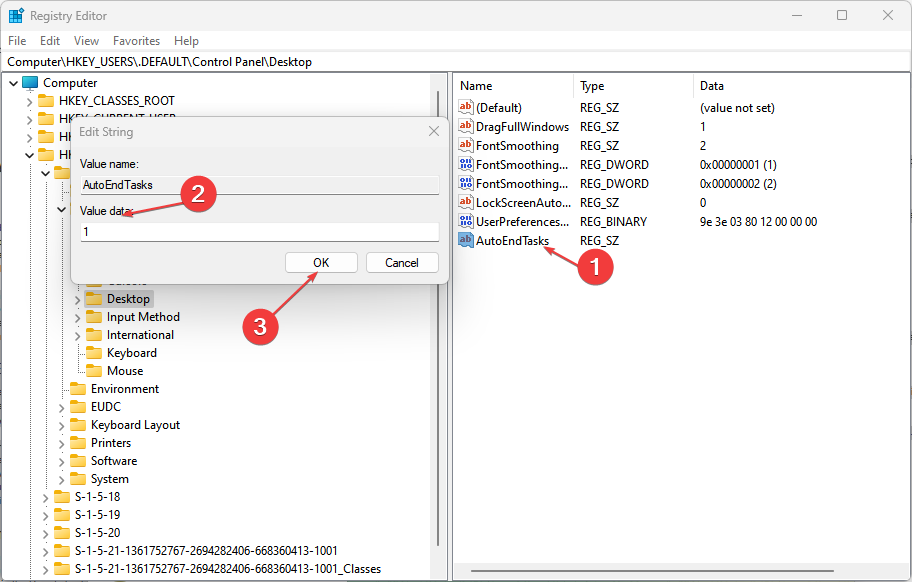Maximize the Registry Editor window
This screenshot has height=582, width=912.
[842, 15]
